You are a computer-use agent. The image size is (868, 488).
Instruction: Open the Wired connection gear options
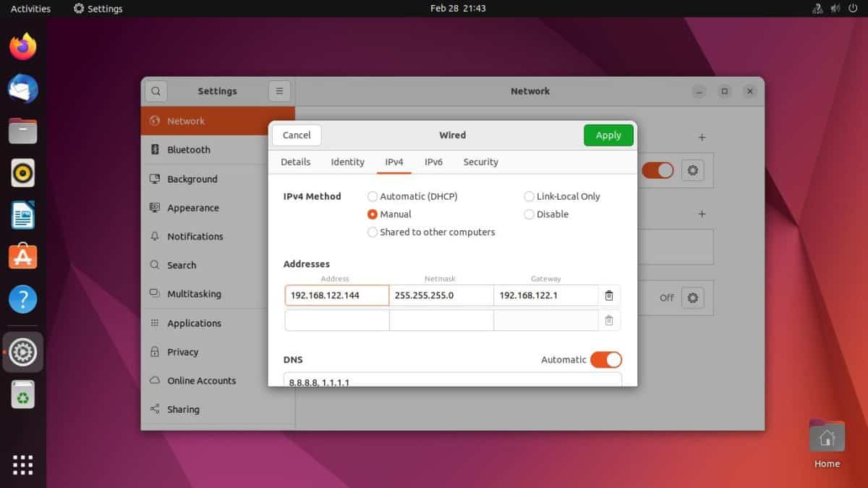pos(692,170)
